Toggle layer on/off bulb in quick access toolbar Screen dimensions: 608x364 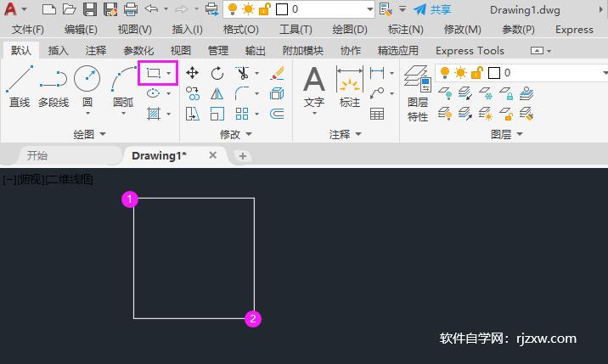tap(233, 9)
